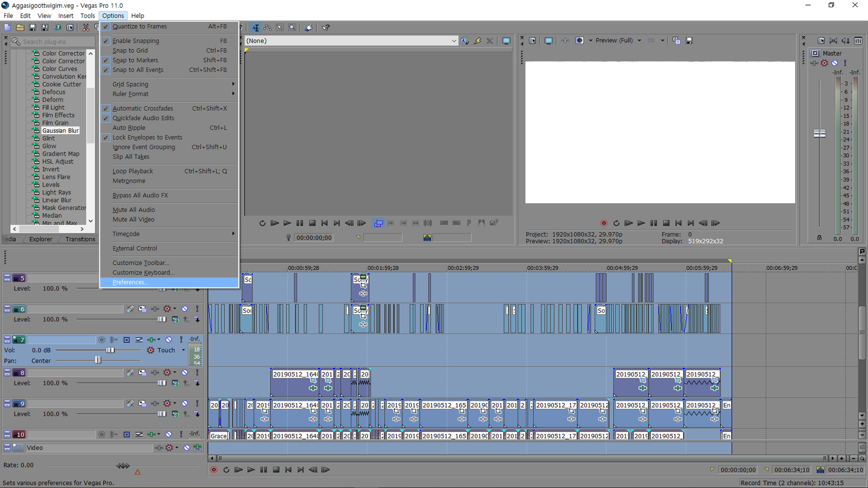
Task: Mute track 6 with its mute icon
Action: click(x=185, y=309)
